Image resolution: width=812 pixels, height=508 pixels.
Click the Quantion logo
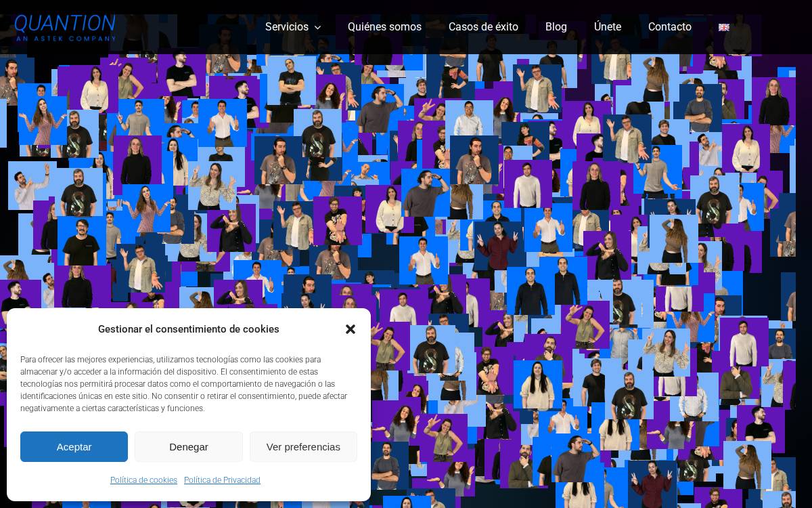click(65, 28)
